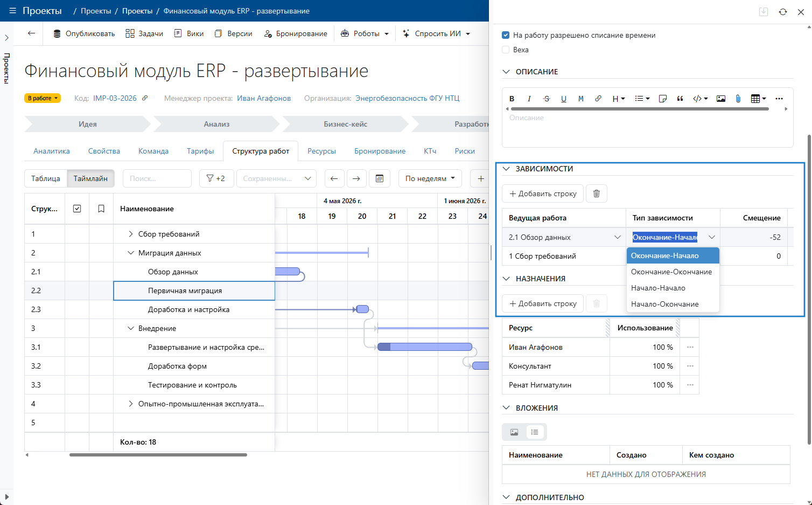
Task: Switch work structure view to Таблица
Action: pyautogui.click(x=46, y=178)
